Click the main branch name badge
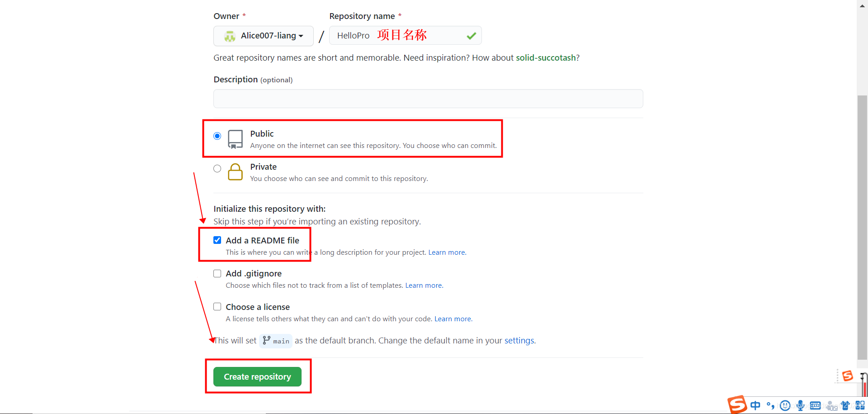This screenshot has width=868, height=414. tap(276, 341)
